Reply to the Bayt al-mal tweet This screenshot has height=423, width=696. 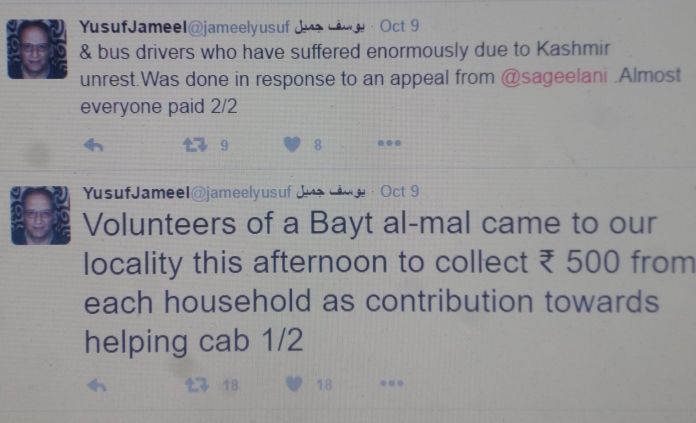coord(97,385)
